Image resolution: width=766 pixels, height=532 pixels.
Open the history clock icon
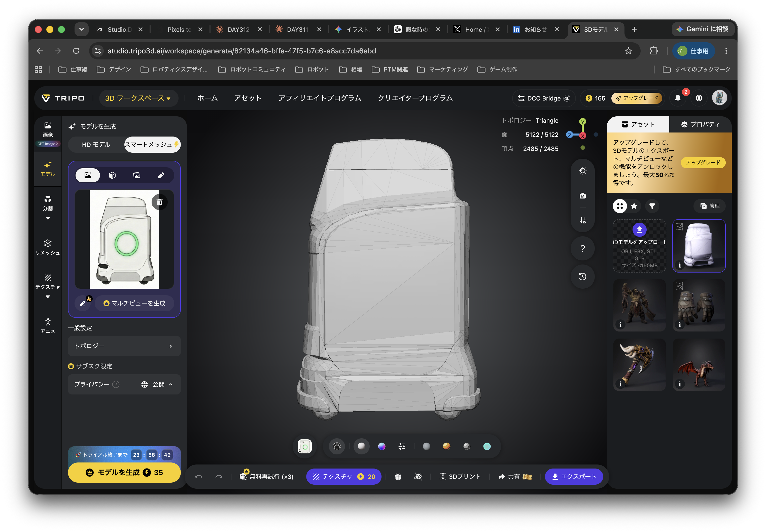582,277
